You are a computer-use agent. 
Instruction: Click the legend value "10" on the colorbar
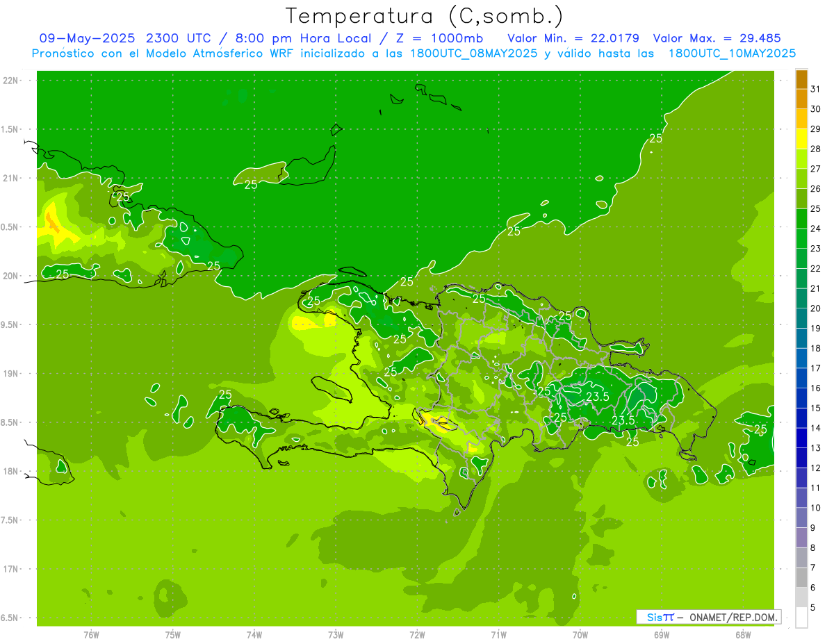click(x=815, y=508)
